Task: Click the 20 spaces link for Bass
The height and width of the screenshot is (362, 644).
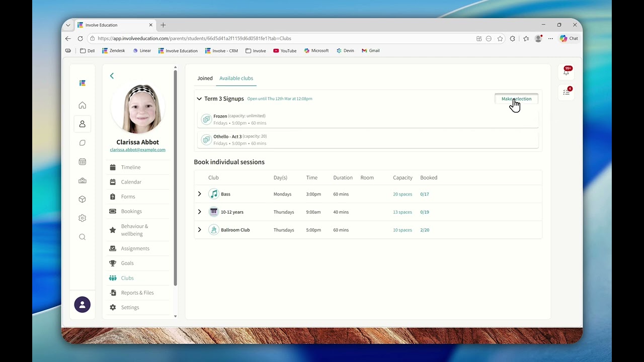Action: pyautogui.click(x=403, y=194)
